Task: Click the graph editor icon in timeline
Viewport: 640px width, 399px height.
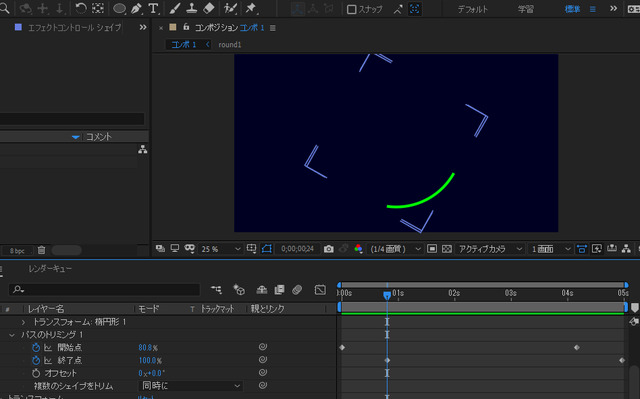Action: [x=320, y=290]
